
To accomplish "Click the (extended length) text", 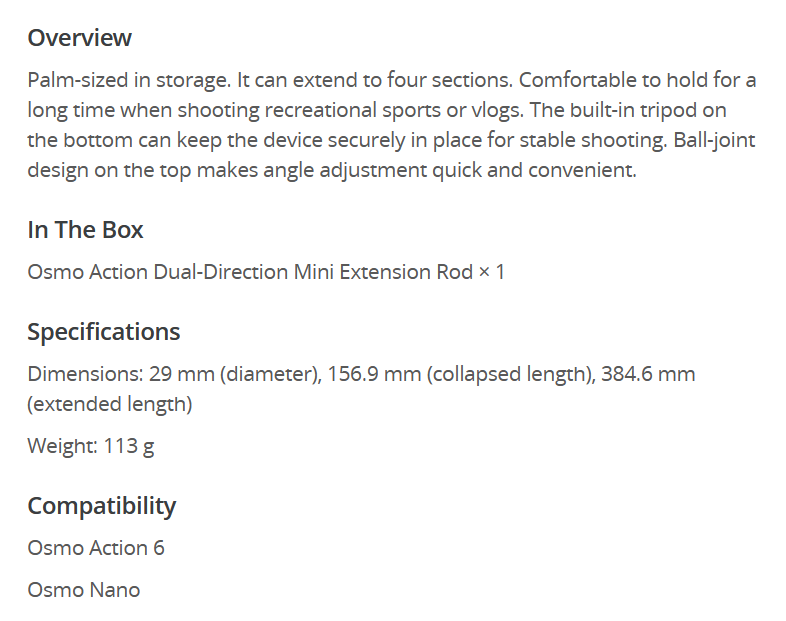I will coord(110,404).
